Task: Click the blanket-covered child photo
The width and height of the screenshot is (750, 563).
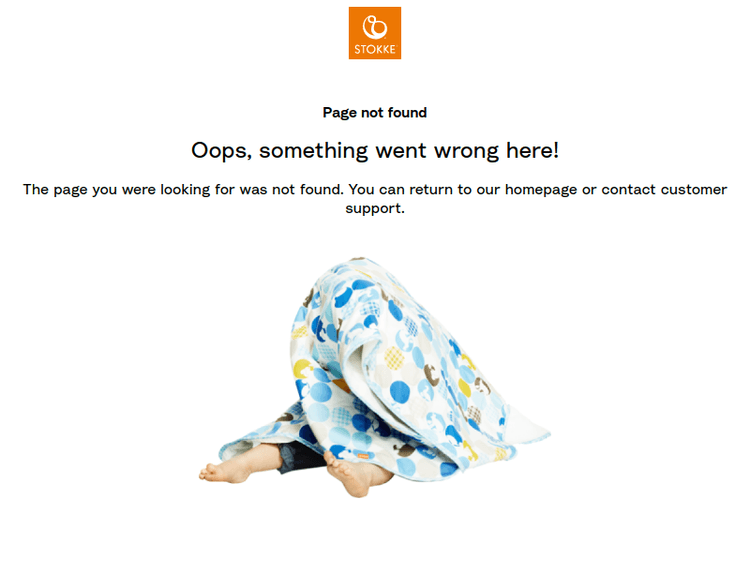Action: pyautogui.click(x=375, y=377)
